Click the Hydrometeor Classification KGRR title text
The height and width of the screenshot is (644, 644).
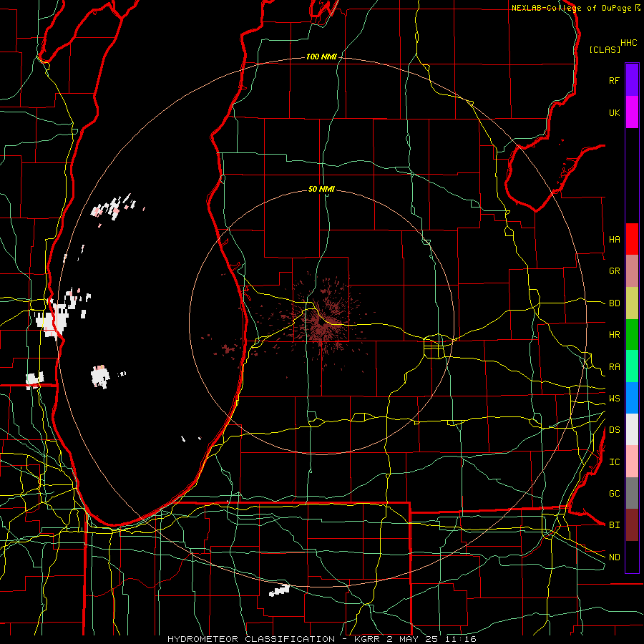pos(321,639)
